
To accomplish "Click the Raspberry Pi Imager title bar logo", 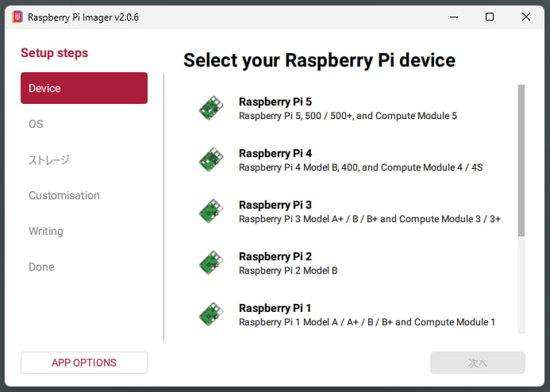I will pyautogui.click(x=17, y=17).
